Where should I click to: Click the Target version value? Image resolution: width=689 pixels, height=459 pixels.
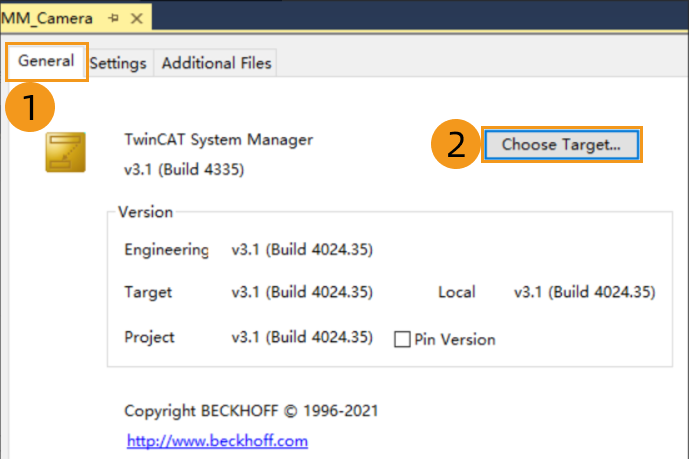[302, 292]
